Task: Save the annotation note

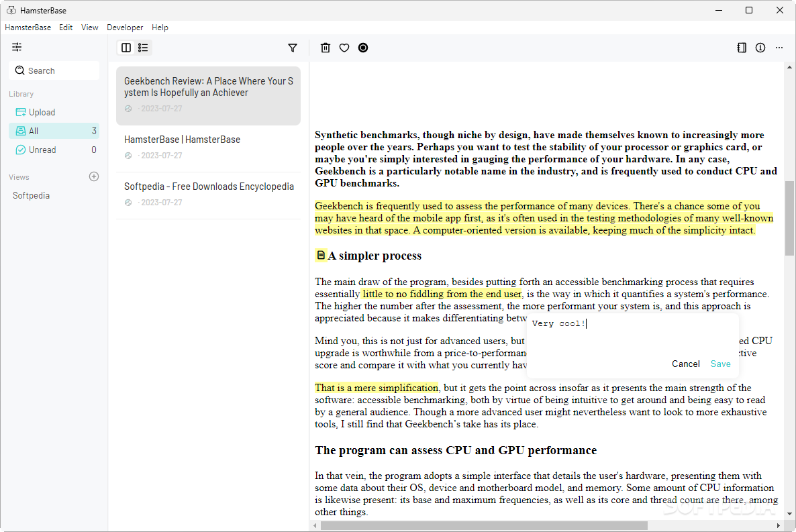Action: (x=720, y=364)
